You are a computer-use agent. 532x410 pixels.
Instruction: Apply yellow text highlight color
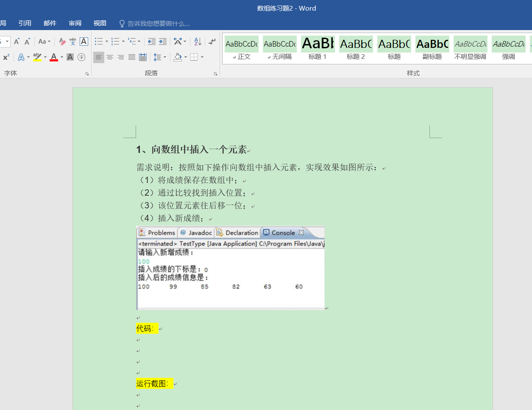point(37,57)
